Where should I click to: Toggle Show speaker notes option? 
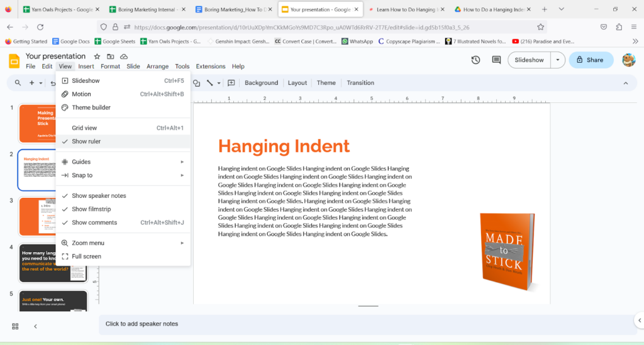coord(99,196)
